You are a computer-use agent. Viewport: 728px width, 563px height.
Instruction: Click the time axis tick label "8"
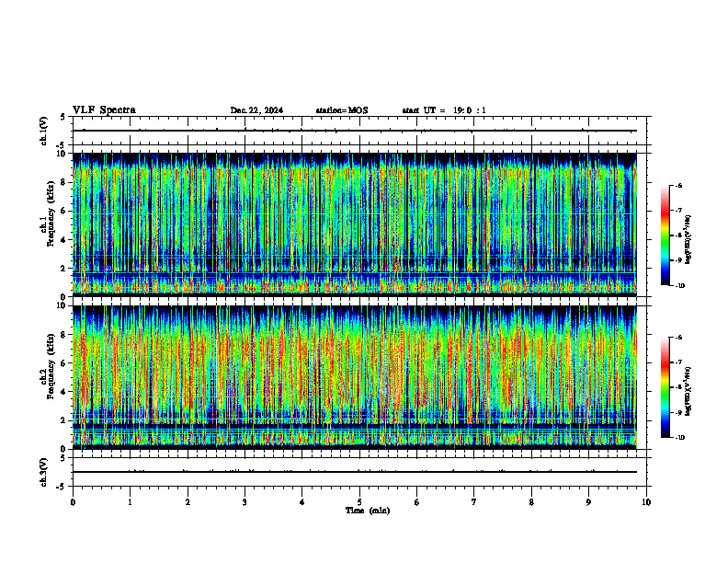tap(531, 502)
